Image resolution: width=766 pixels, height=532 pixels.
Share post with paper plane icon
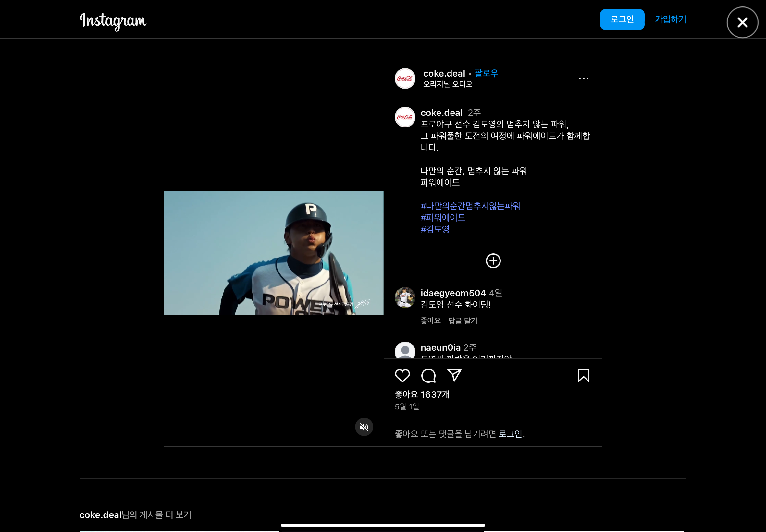[454, 375]
